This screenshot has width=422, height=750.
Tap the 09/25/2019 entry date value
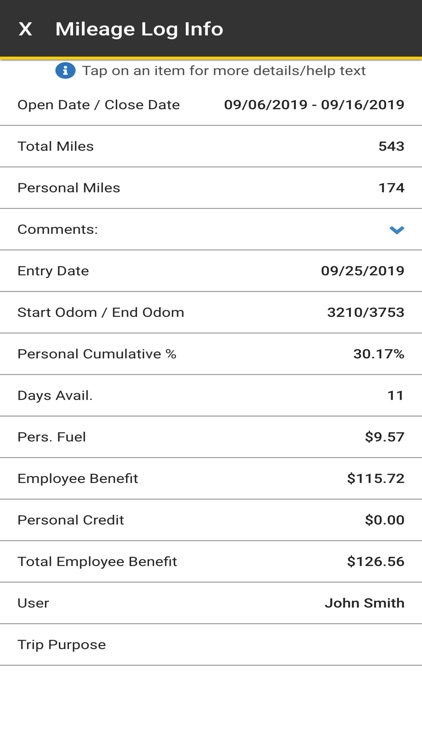(x=363, y=271)
